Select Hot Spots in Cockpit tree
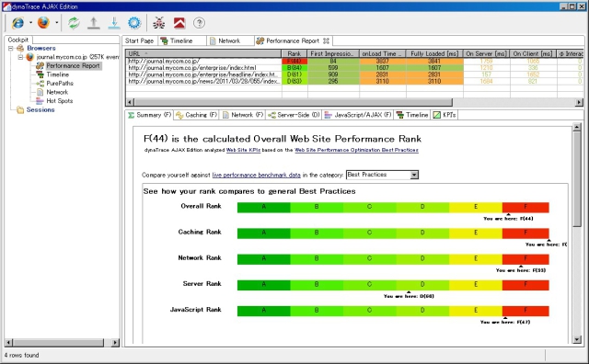 (x=59, y=101)
